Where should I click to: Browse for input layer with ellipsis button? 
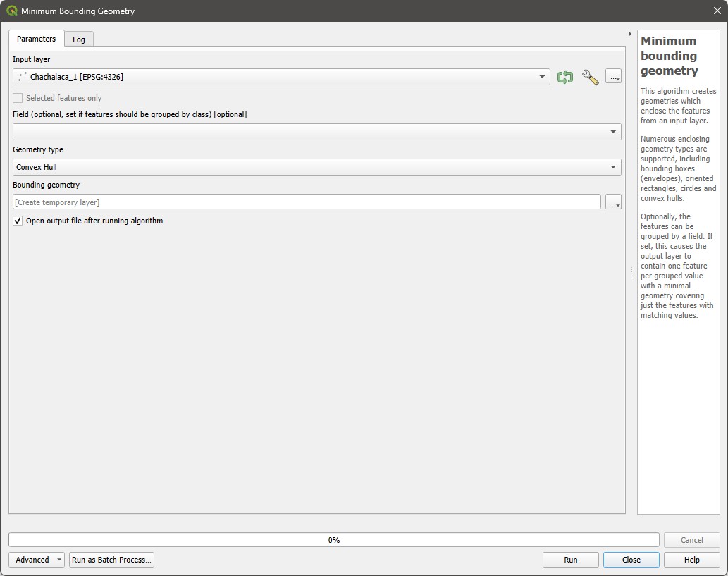pyautogui.click(x=613, y=77)
